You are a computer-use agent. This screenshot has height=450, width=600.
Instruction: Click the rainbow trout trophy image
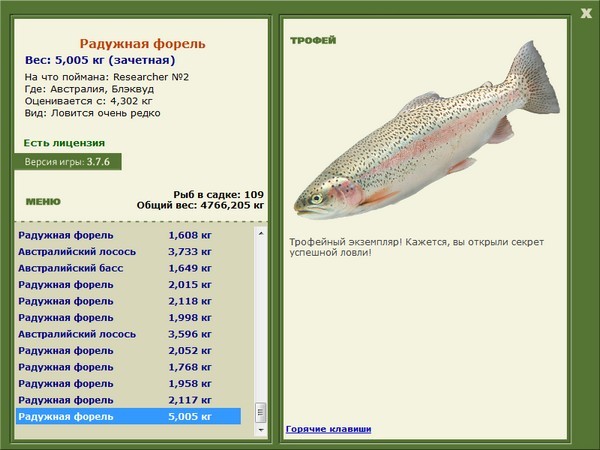pyautogui.click(x=427, y=131)
